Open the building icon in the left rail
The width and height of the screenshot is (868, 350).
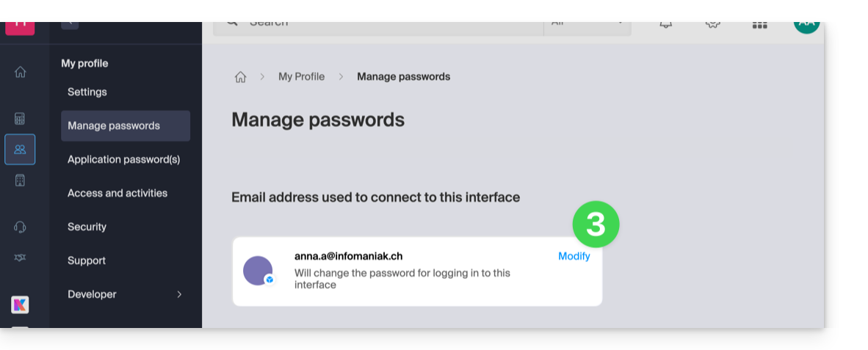coord(20,181)
